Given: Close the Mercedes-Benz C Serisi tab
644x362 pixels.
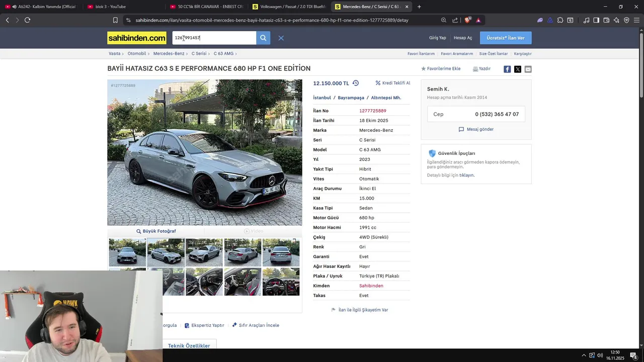Looking at the screenshot, I should pos(407,7).
